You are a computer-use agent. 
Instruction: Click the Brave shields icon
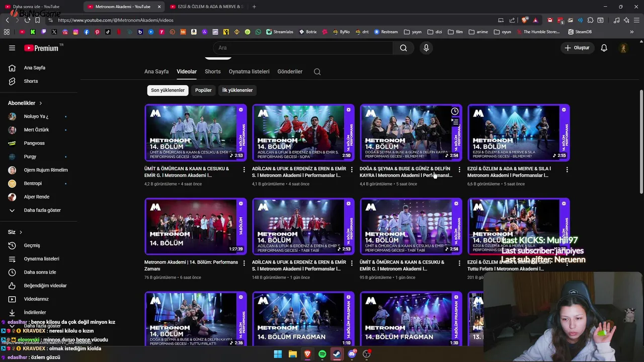pyautogui.click(x=525, y=20)
